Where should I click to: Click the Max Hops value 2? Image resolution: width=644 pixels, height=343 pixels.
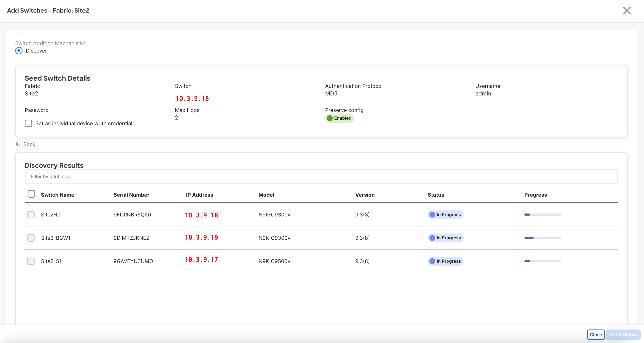coord(177,118)
